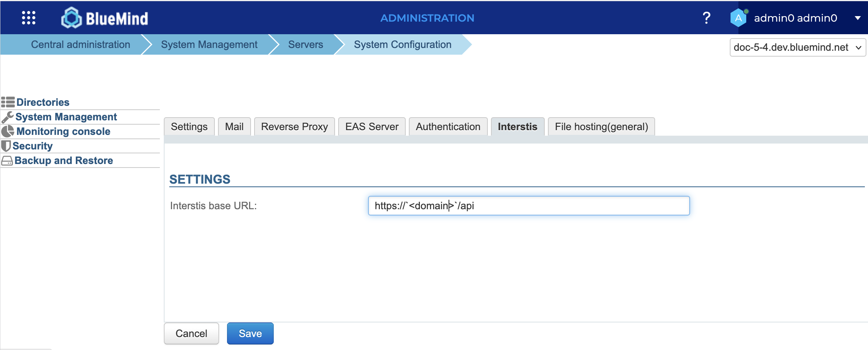Click the Backup and Restore drive icon

point(7,160)
